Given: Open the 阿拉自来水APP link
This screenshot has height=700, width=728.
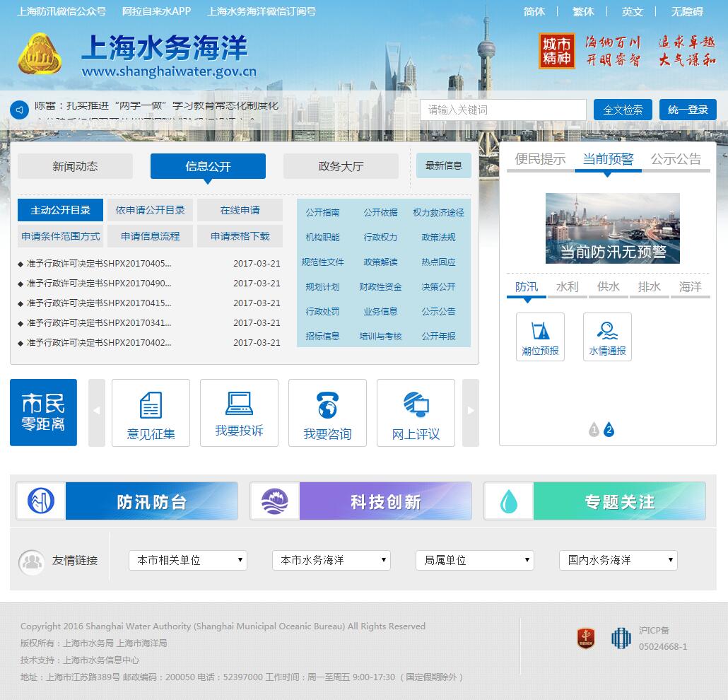Looking at the screenshot, I should 156,11.
